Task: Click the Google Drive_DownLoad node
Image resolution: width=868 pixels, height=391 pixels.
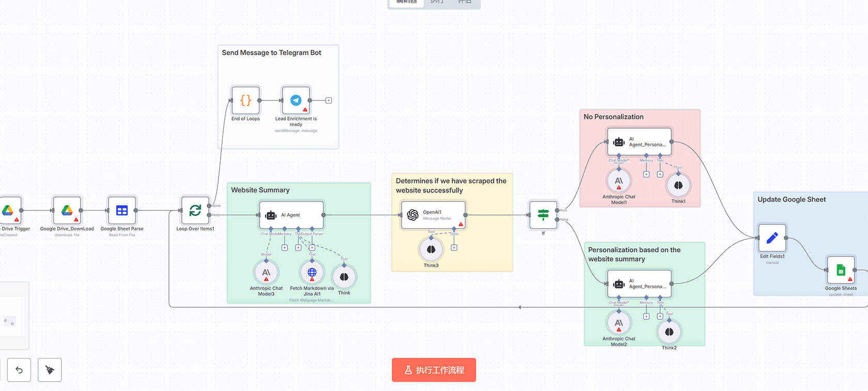Action: [67, 210]
